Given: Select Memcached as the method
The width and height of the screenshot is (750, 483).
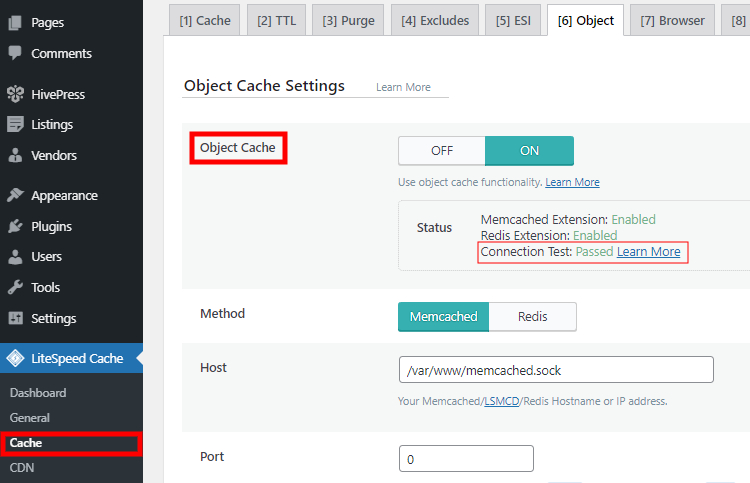Looking at the screenshot, I should 443,317.
